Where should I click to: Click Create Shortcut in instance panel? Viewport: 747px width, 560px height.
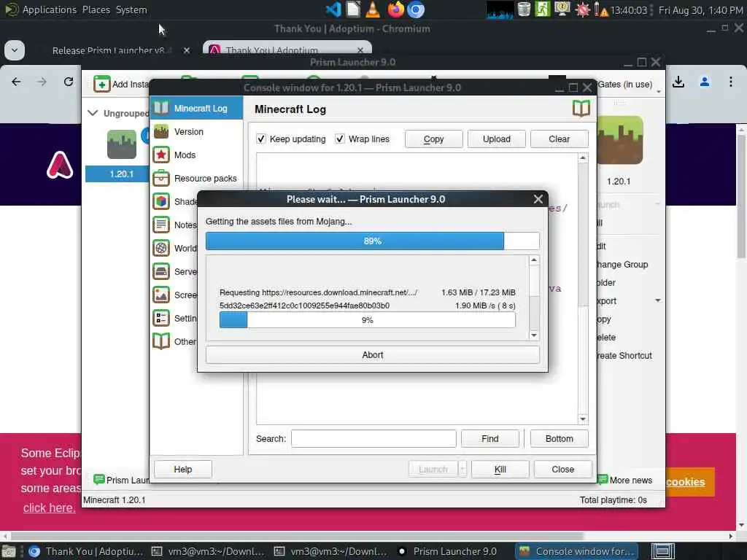(x=624, y=355)
